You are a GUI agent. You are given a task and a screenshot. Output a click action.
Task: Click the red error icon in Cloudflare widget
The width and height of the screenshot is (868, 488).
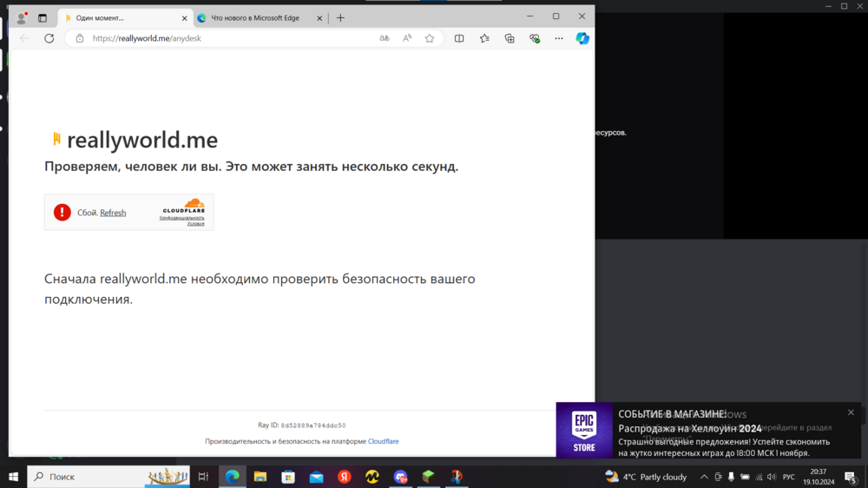click(62, 212)
